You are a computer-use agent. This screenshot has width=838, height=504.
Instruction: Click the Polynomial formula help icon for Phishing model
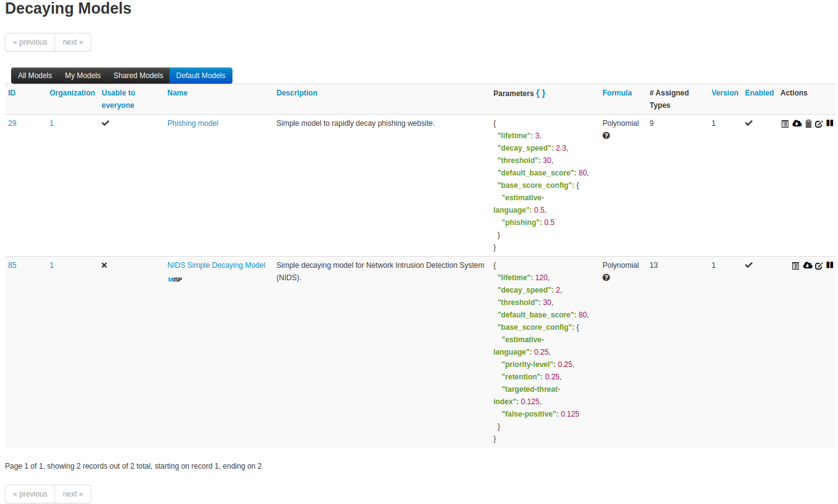click(606, 135)
